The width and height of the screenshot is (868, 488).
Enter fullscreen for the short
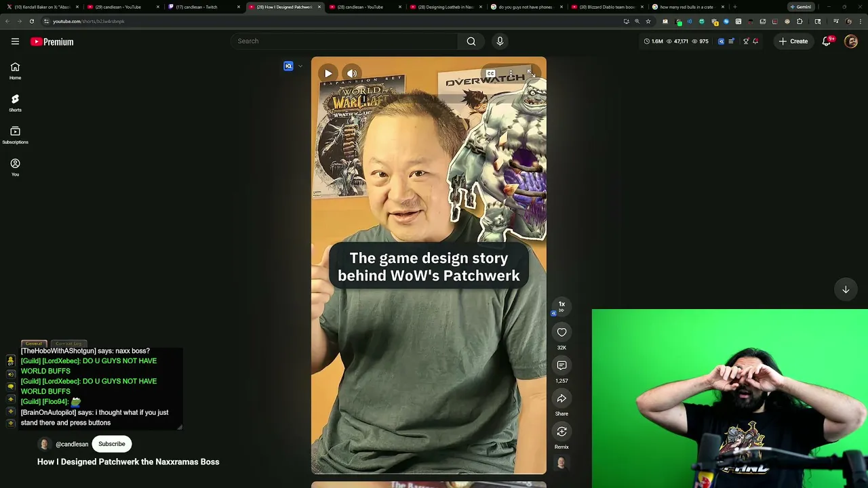(x=531, y=73)
